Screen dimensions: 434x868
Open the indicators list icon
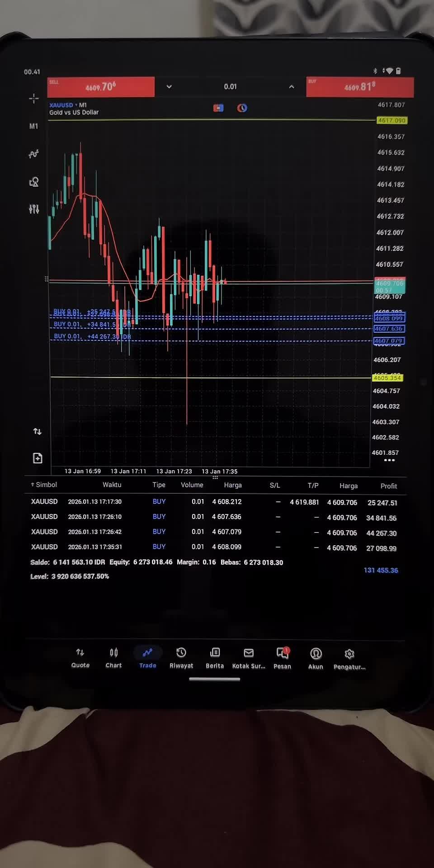click(34, 154)
